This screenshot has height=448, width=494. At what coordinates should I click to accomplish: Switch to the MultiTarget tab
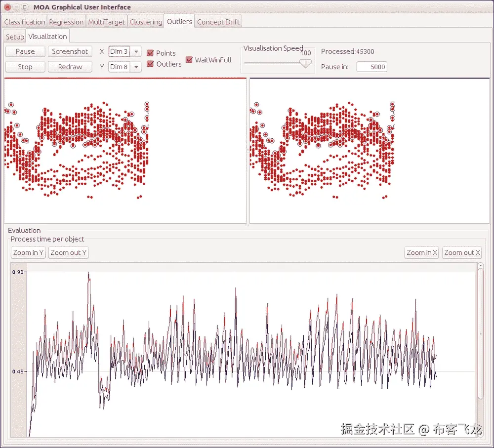click(107, 22)
